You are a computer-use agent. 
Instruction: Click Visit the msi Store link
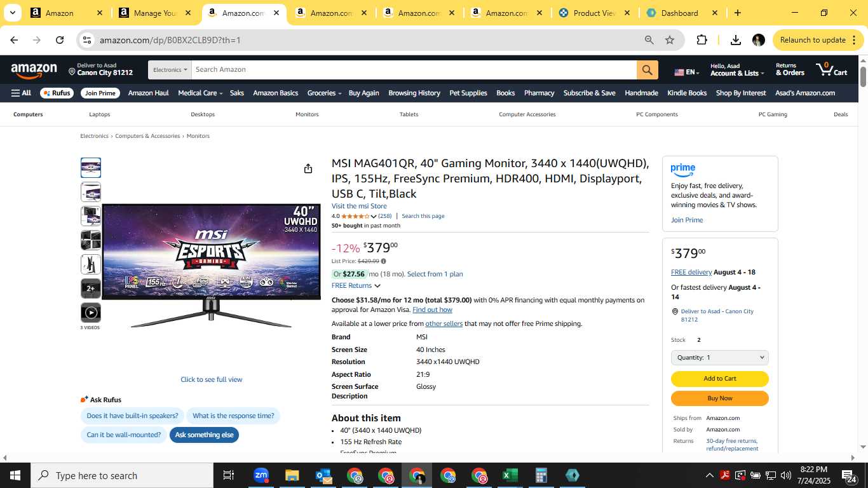359,207
